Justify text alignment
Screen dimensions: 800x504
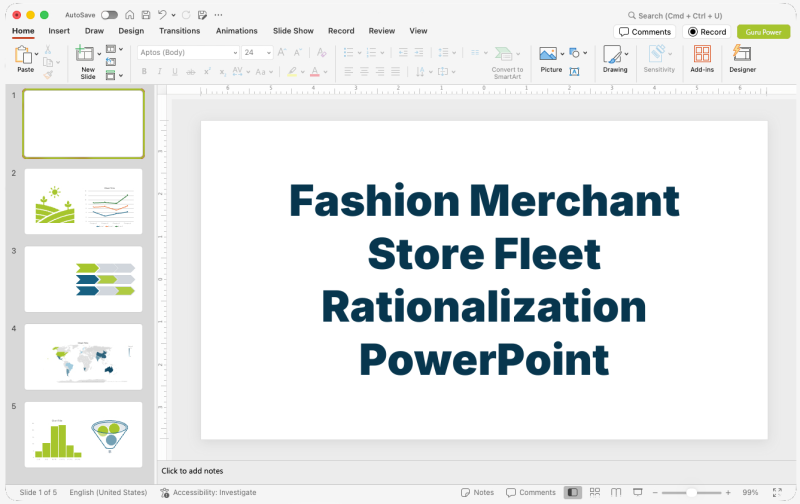395,71
